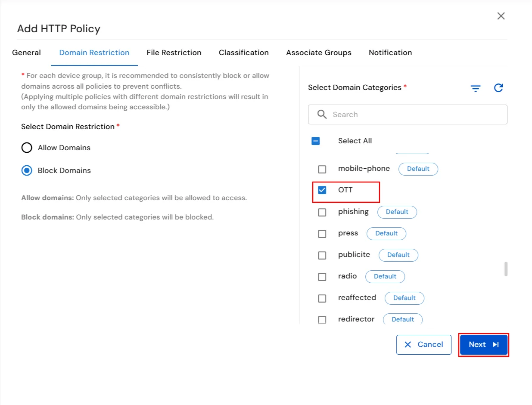Click the Cancel button
The width and height of the screenshot is (532, 405).
click(424, 344)
